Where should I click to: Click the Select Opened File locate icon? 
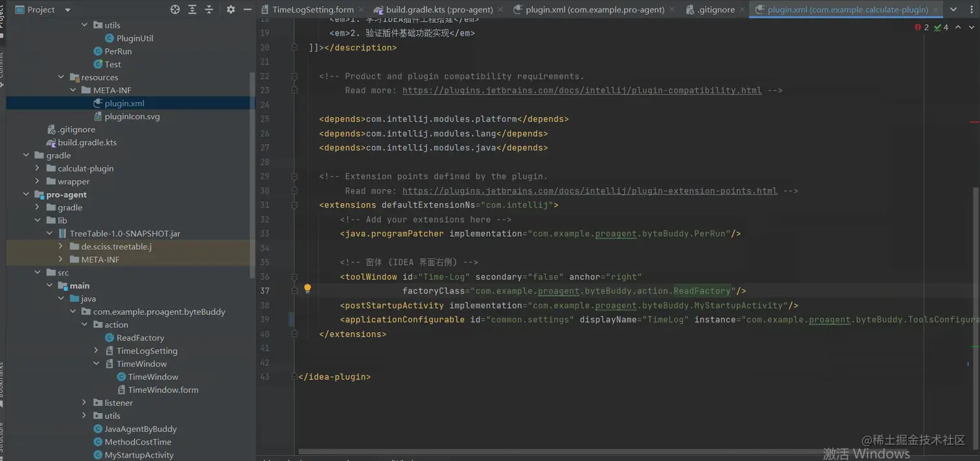(x=175, y=10)
